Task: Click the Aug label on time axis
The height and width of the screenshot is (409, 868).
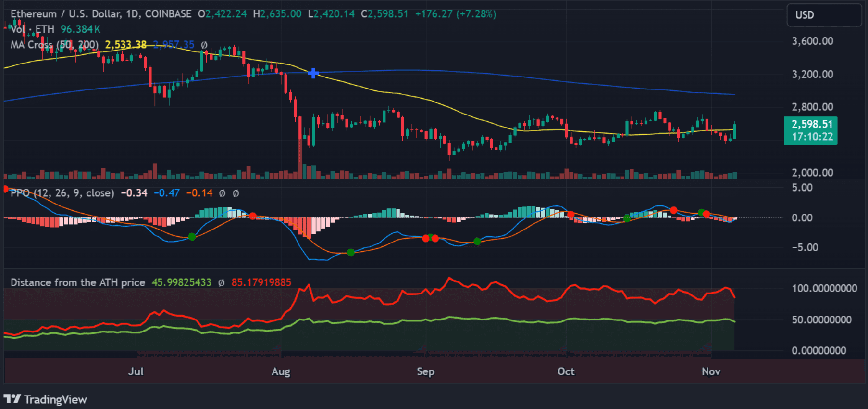Action: pos(281,371)
